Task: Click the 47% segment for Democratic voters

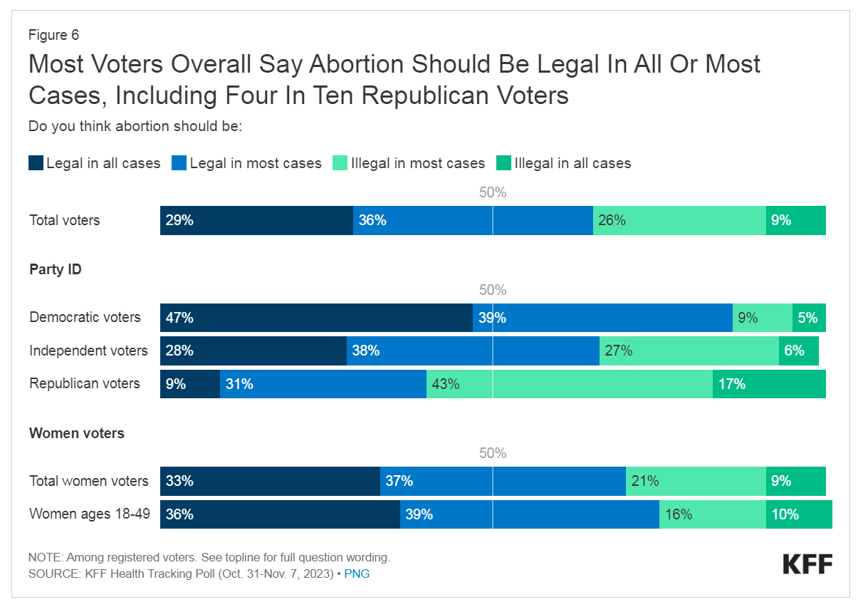Action: [316, 318]
